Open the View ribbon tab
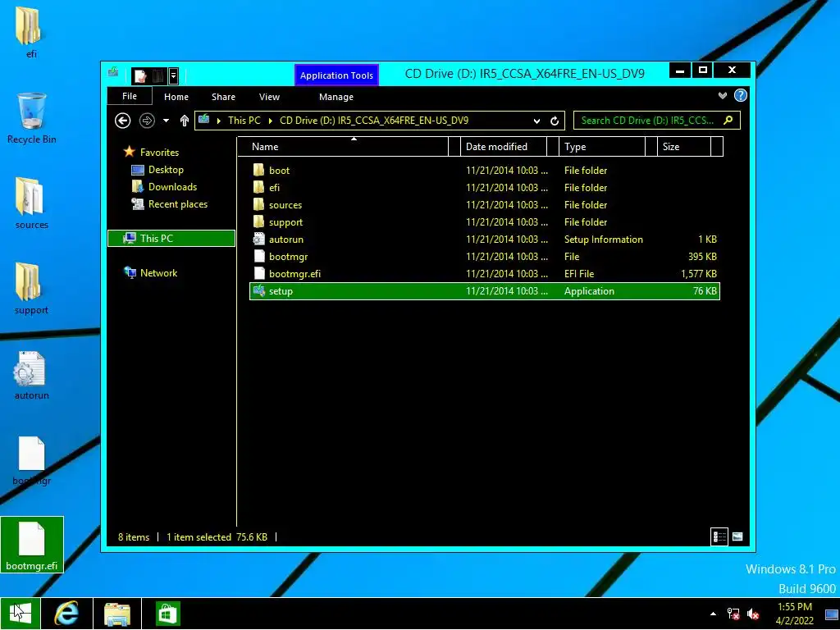Viewport: 840px width, 630px height. click(x=269, y=97)
